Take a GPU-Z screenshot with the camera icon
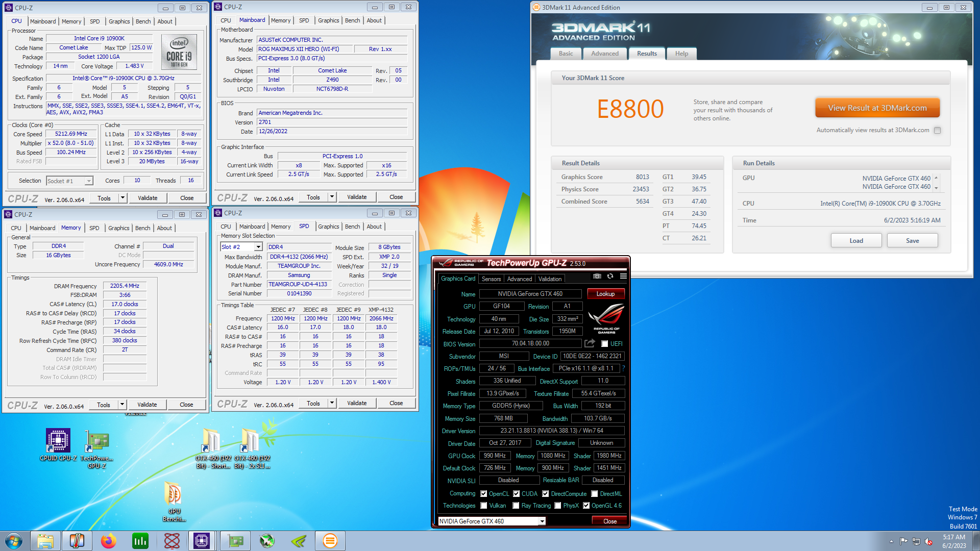 (x=597, y=276)
